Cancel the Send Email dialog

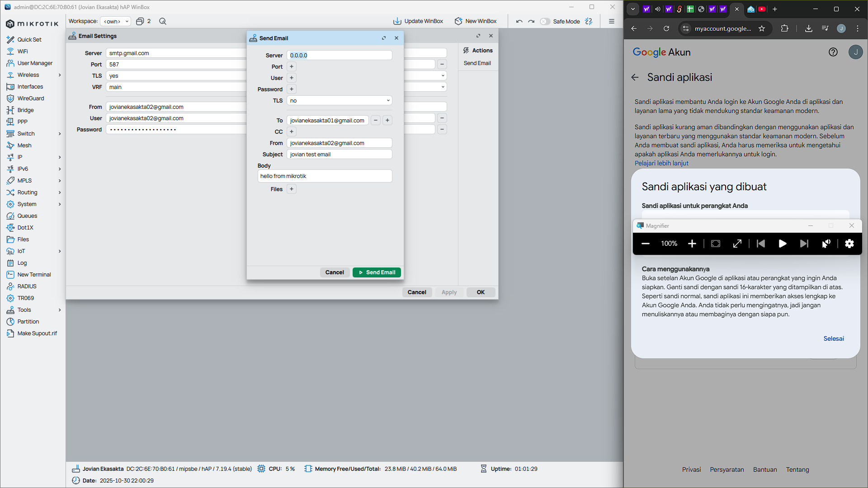(335, 272)
